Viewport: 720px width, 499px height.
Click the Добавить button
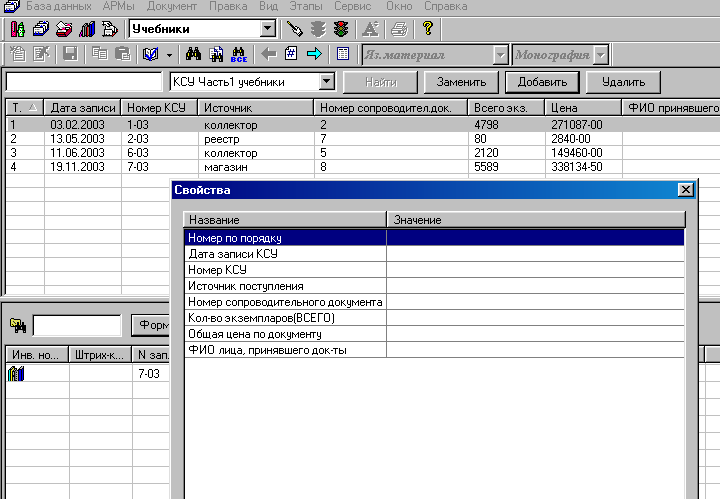click(x=542, y=82)
